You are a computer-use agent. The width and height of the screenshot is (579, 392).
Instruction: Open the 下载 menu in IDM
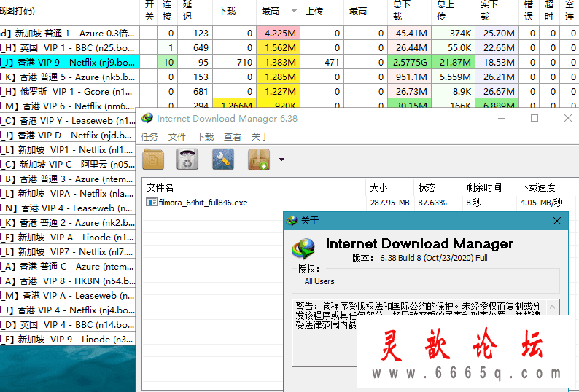tap(205, 137)
